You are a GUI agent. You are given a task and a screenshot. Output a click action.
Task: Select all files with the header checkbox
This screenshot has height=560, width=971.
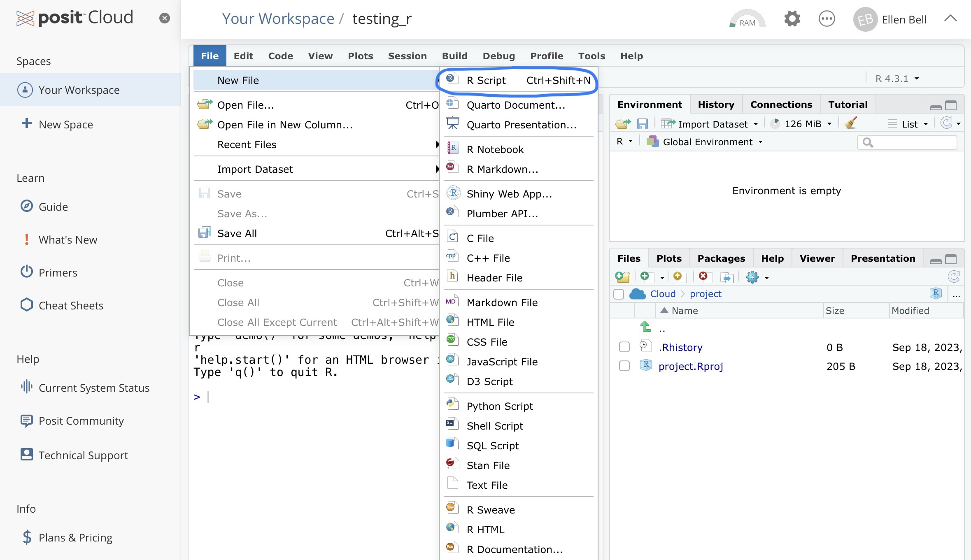pyautogui.click(x=619, y=294)
